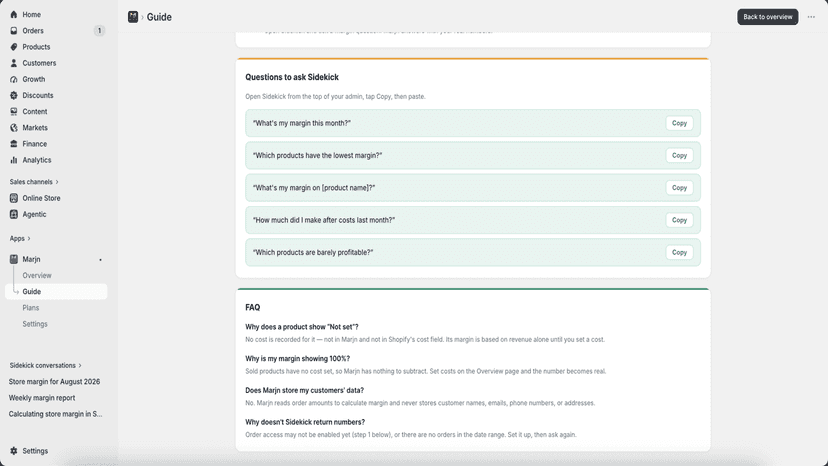Click the Discounts badge icon
The image size is (828, 466).
pyautogui.click(x=14, y=95)
